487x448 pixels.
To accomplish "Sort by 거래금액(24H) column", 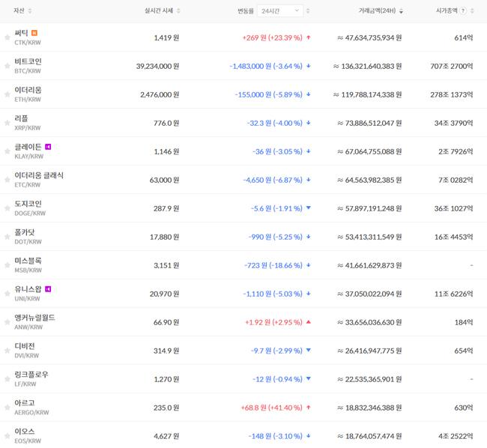I will click(x=380, y=11).
